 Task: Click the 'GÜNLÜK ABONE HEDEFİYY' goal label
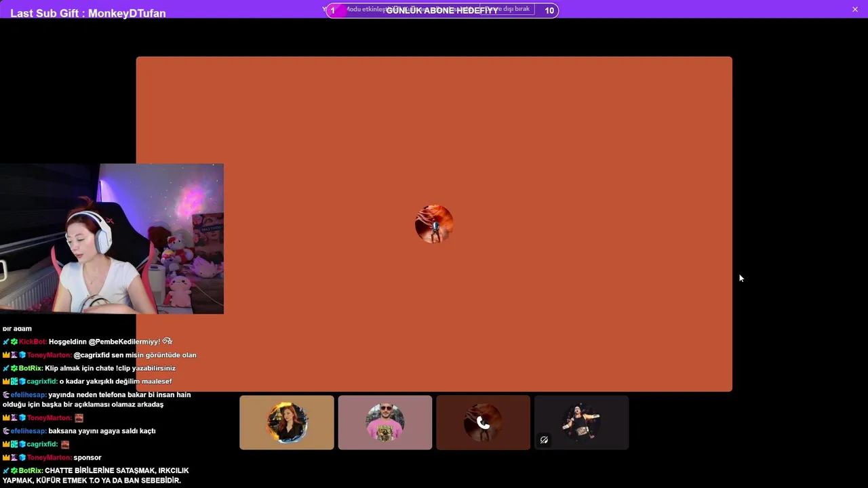tap(442, 10)
